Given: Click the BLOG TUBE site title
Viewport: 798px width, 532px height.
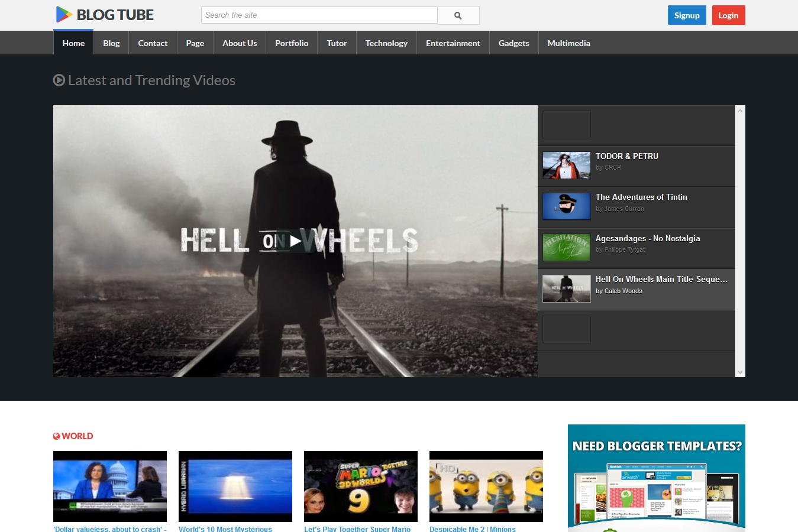Looking at the screenshot, I should 115,15.
